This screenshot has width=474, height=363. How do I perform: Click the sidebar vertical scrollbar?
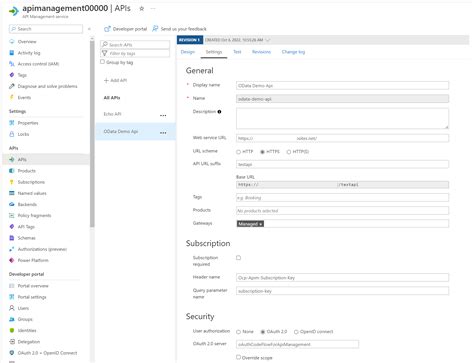coord(92,133)
